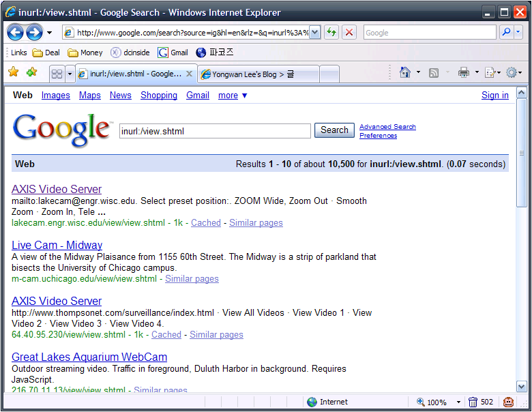Open the AXIS Video Server result for 64.40.95.230
The width and height of the screenshot is (532, 412).
57,301
